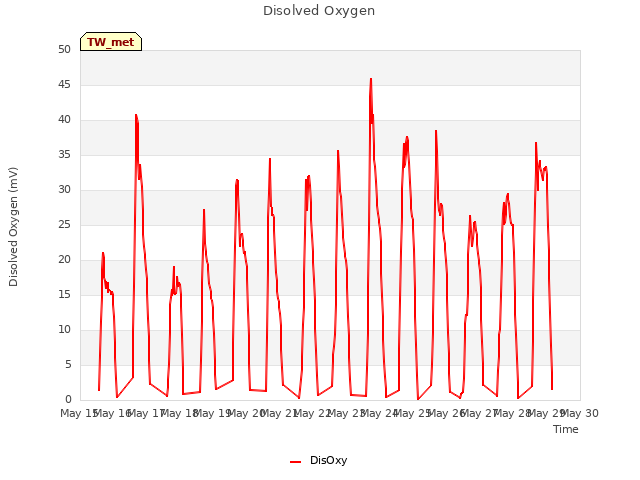Click the y-axis tick value 5

(68, 364)
